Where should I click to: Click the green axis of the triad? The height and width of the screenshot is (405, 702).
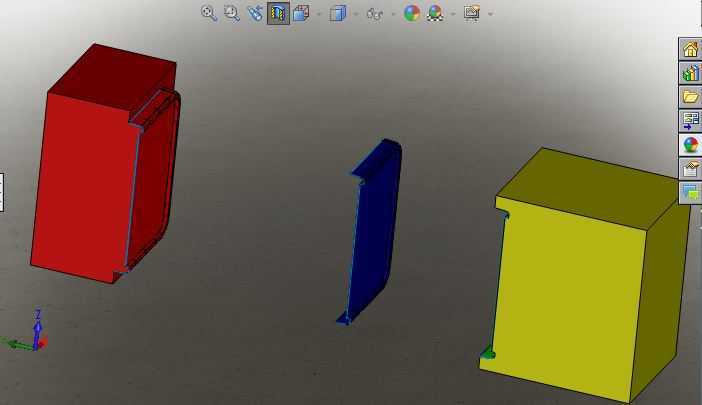tap(16, 345)
